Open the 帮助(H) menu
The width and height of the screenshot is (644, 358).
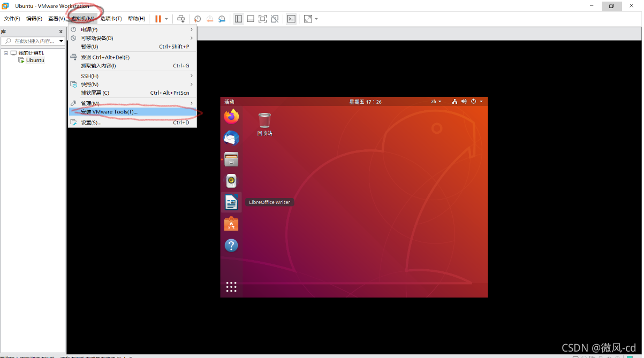[x=137, y=19]
